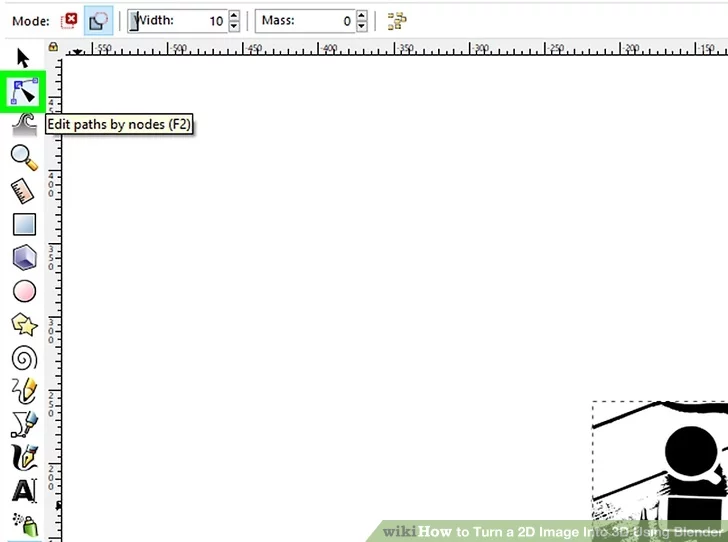728x542 pixels.
Task: Toggle the guides lock at ruler corner
Action: pos(52,47)
